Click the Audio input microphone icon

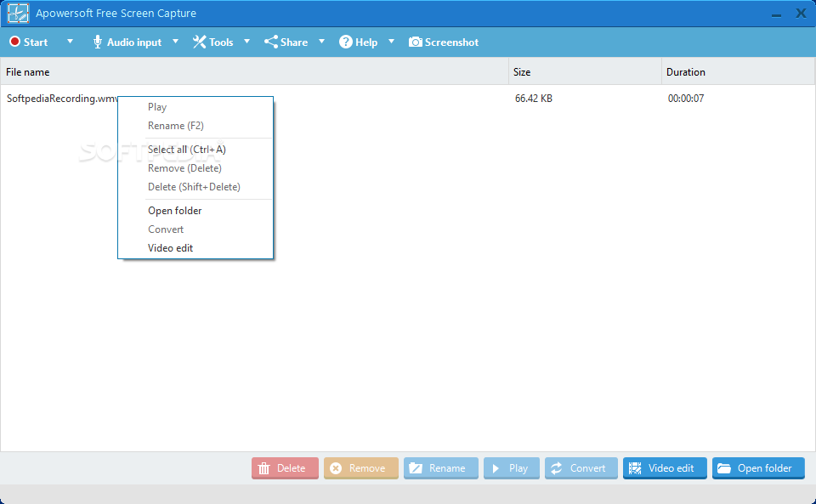pyautogui.click(x=97, y=42)
